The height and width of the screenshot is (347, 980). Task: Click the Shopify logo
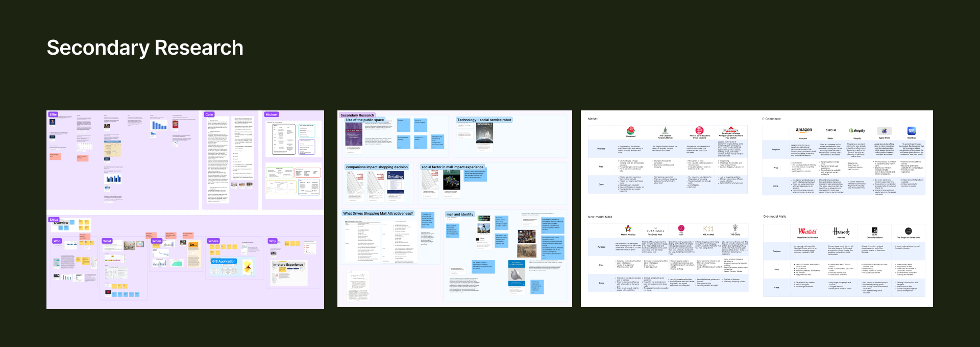[x=857, y=131]
